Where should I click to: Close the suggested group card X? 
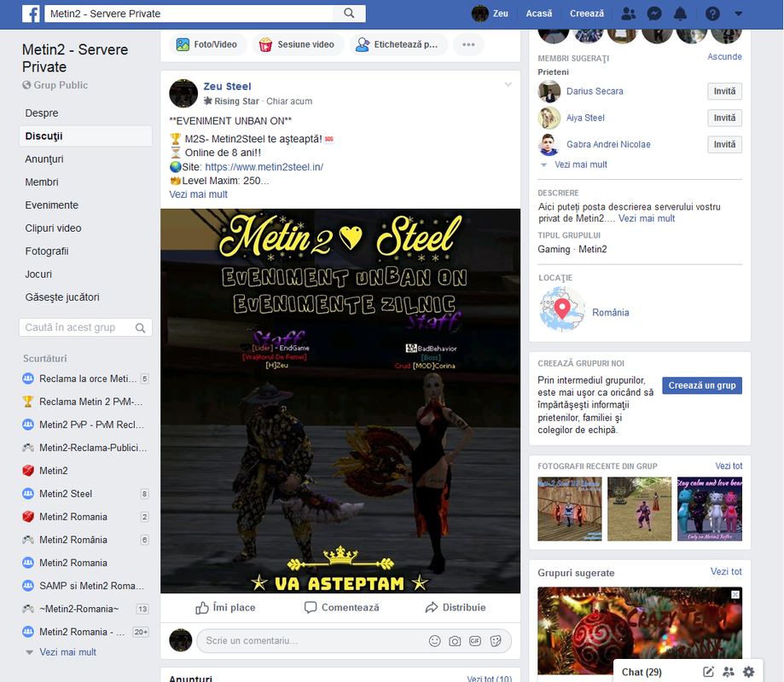[735, 594]
